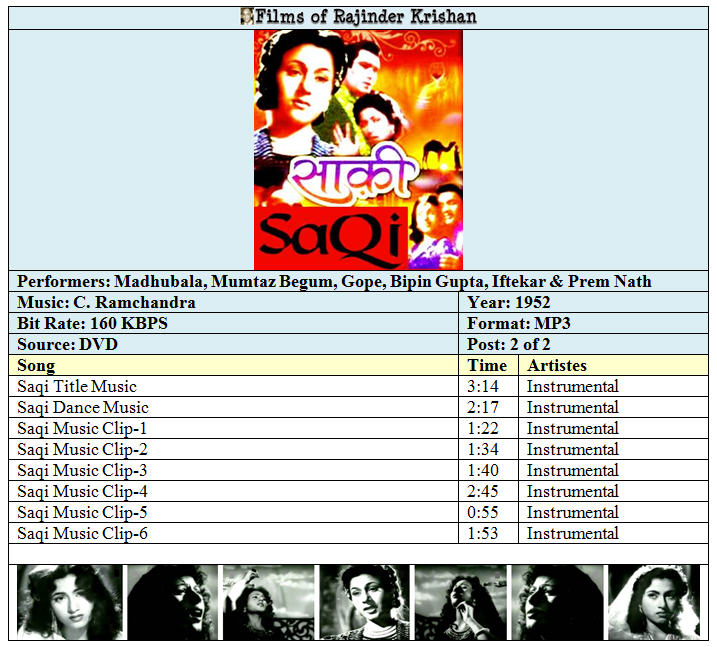Open the fifth film still with hand on chin

click(460, 602)
